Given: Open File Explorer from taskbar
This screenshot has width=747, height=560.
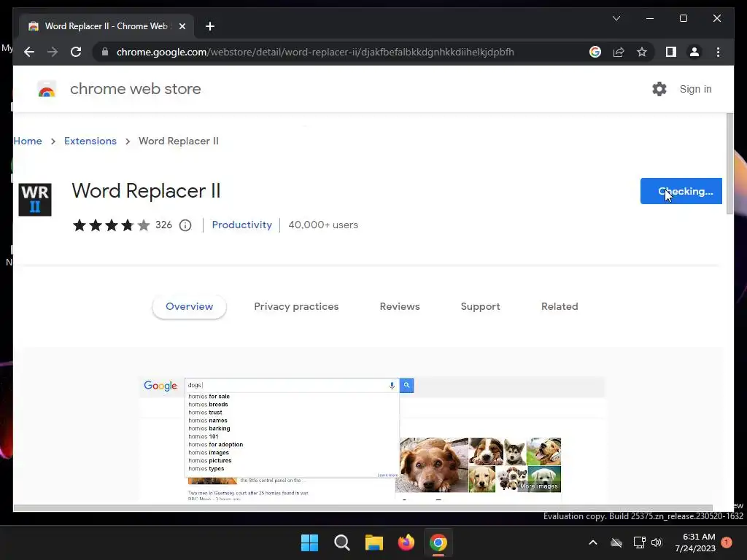Looking at the screenshot, I should [374, 542].
